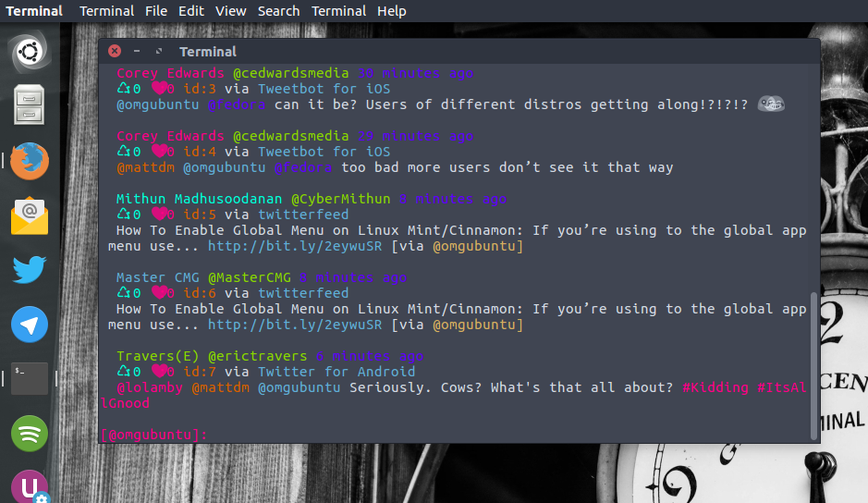Click the '30 minutes ago' timestamp

point(416,73)
